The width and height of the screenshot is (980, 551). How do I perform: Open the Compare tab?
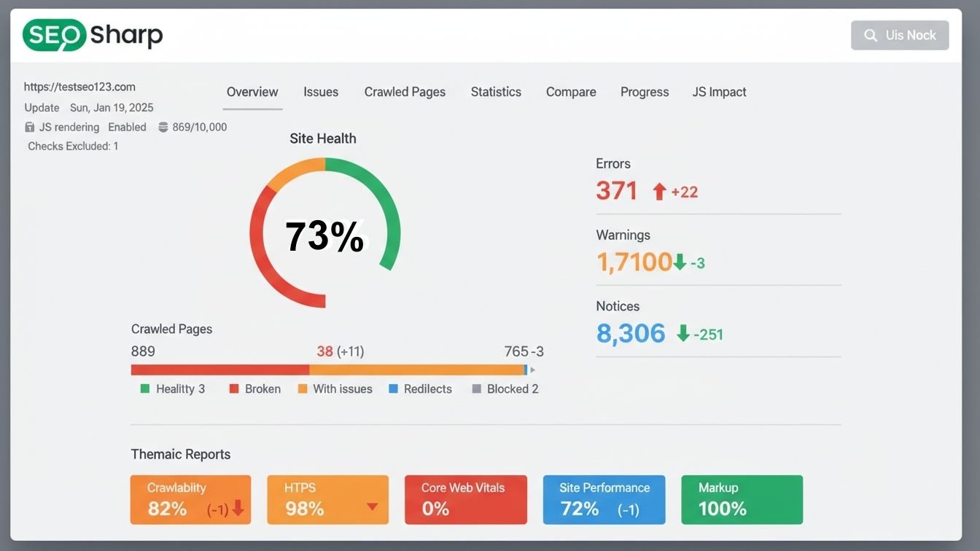tap(571, 92)
